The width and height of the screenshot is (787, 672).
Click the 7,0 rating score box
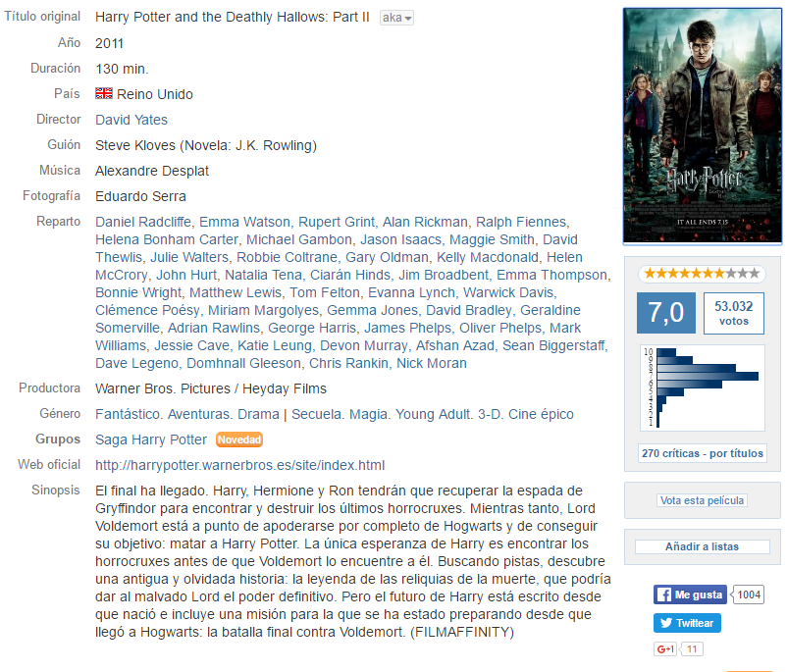[x=666, y=313]
